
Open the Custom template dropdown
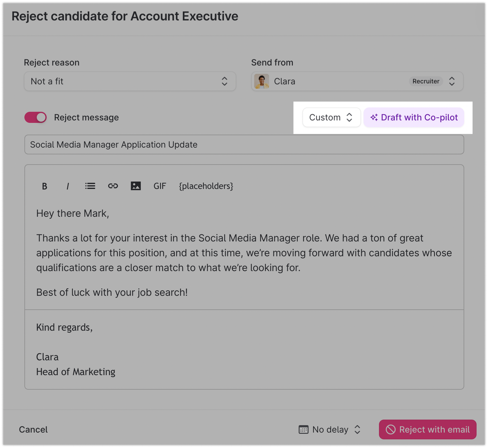(x=331, y=117)
